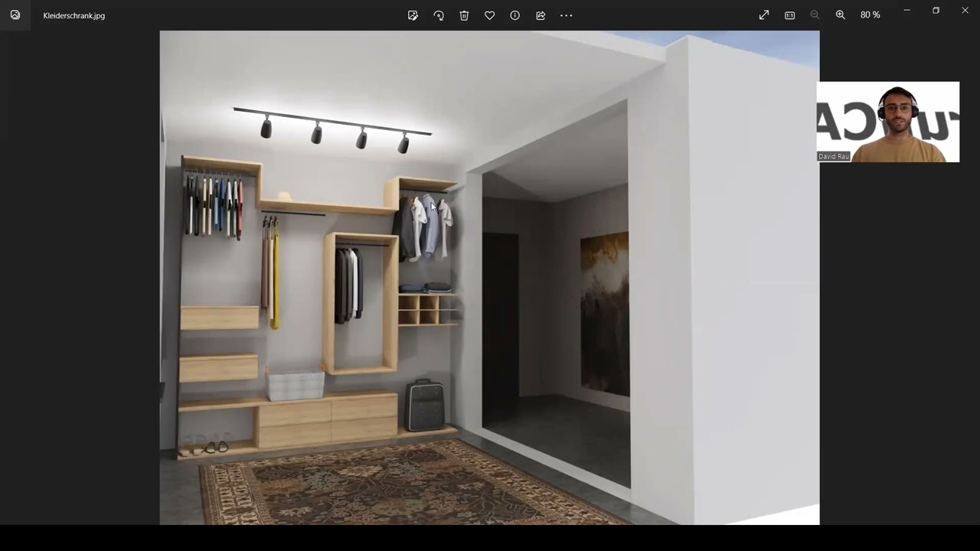Click the David Rau webcam thumbnail

[888, 122]
